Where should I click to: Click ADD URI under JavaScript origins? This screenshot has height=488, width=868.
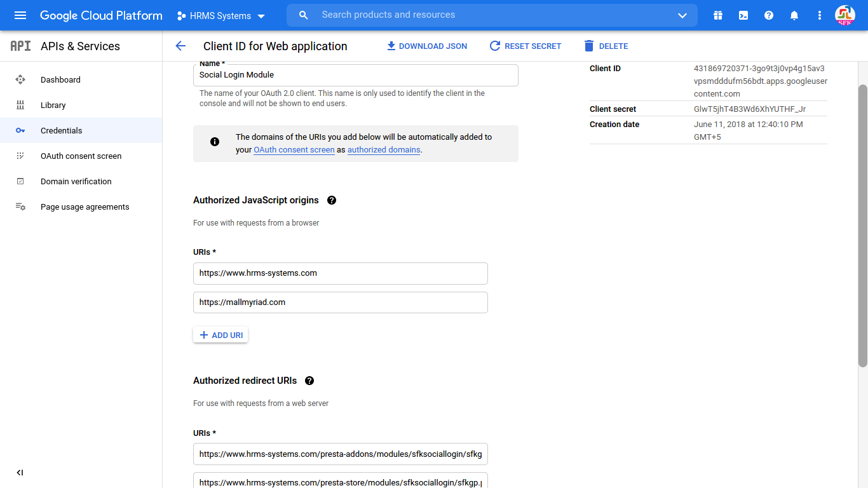220,335
